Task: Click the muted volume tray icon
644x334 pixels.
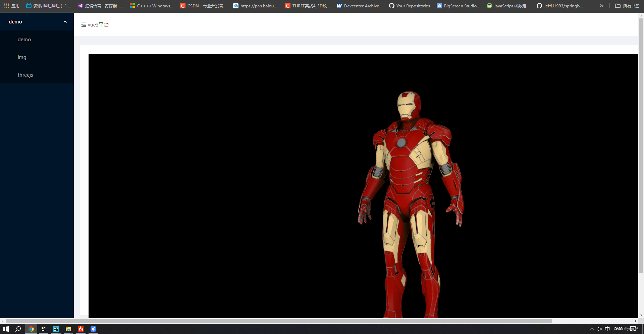Action: point(599,329)
